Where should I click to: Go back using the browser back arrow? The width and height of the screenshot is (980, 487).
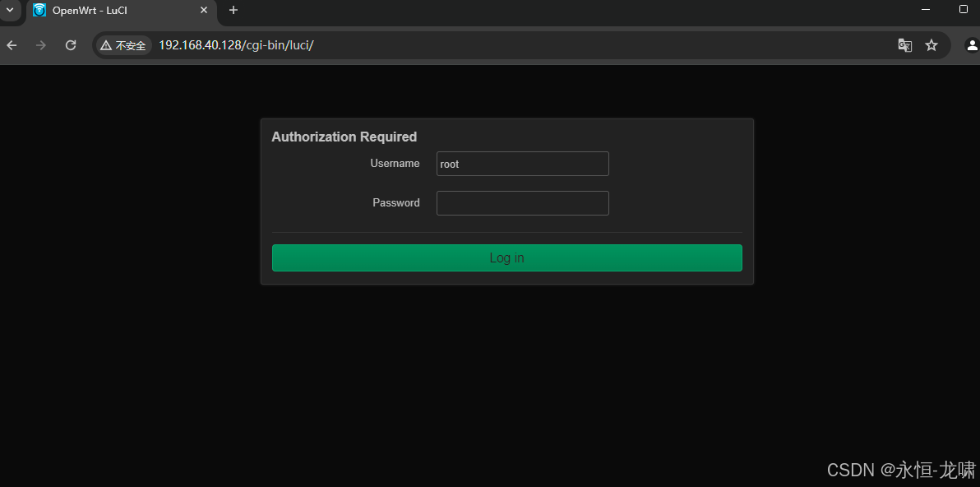pyautogui.click(x=12, y=45)
